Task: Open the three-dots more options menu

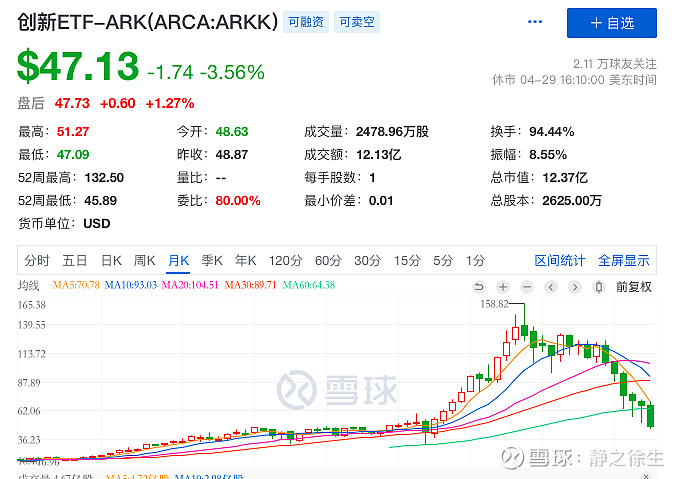Action: coord(535,22)
